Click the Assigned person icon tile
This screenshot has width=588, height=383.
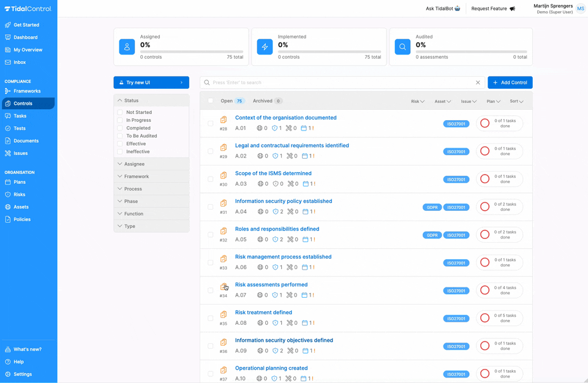pyautogui.click(x=127, y=47)
